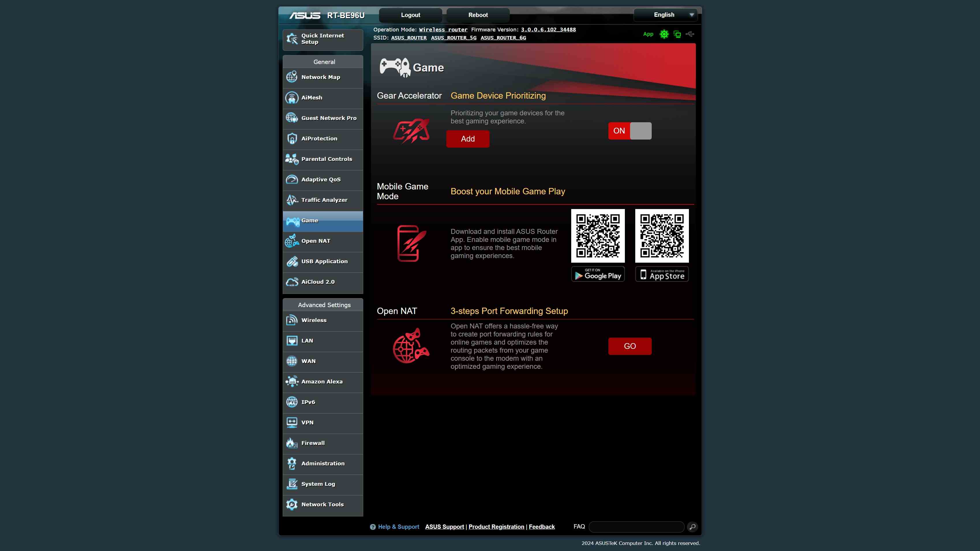Toggle the Game Device Prioritizing ON switch
This screenshot has height=551, width=980.
[x=629, y=131]
